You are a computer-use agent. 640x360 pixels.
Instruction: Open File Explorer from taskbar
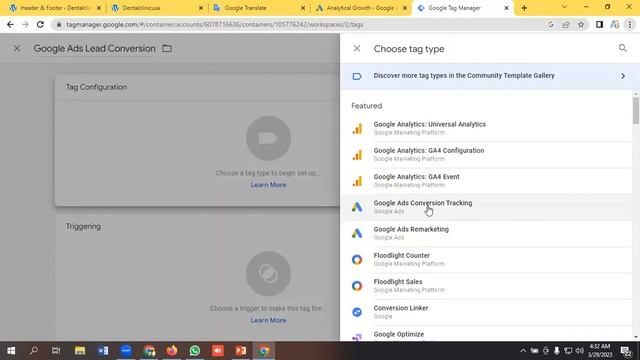click(x=80, y=351)
